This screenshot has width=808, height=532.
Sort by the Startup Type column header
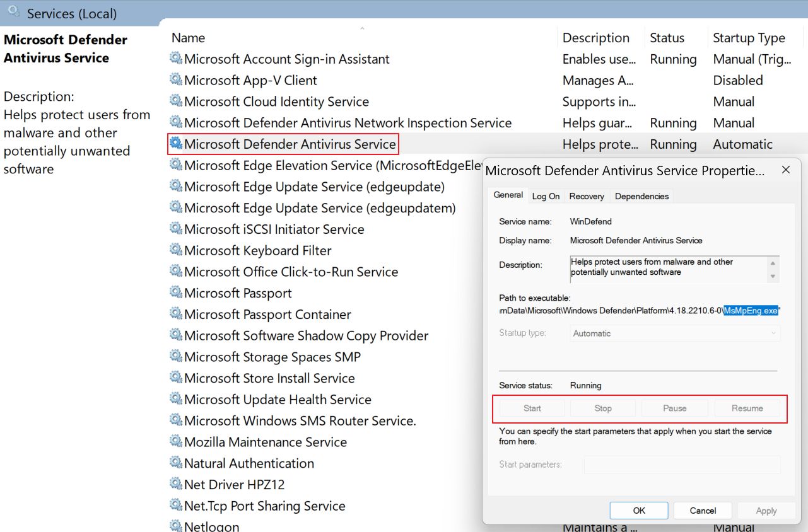pos(749,38)
